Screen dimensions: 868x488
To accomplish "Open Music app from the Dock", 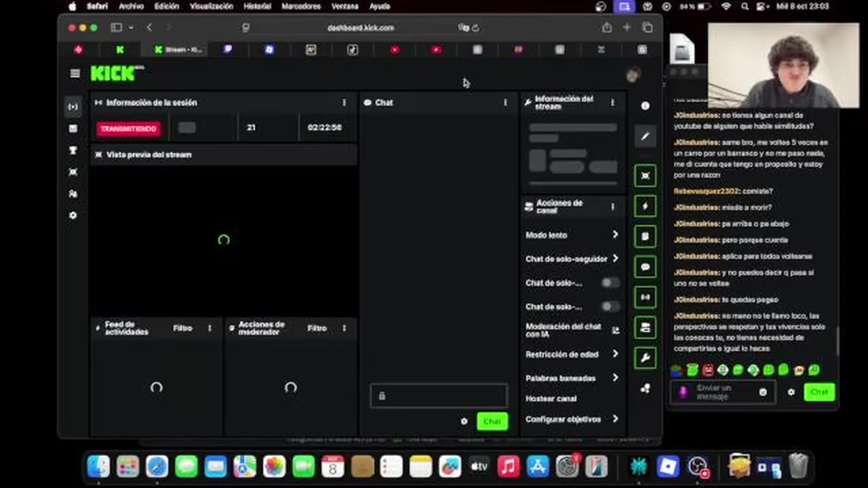I will tap(508, 466).
